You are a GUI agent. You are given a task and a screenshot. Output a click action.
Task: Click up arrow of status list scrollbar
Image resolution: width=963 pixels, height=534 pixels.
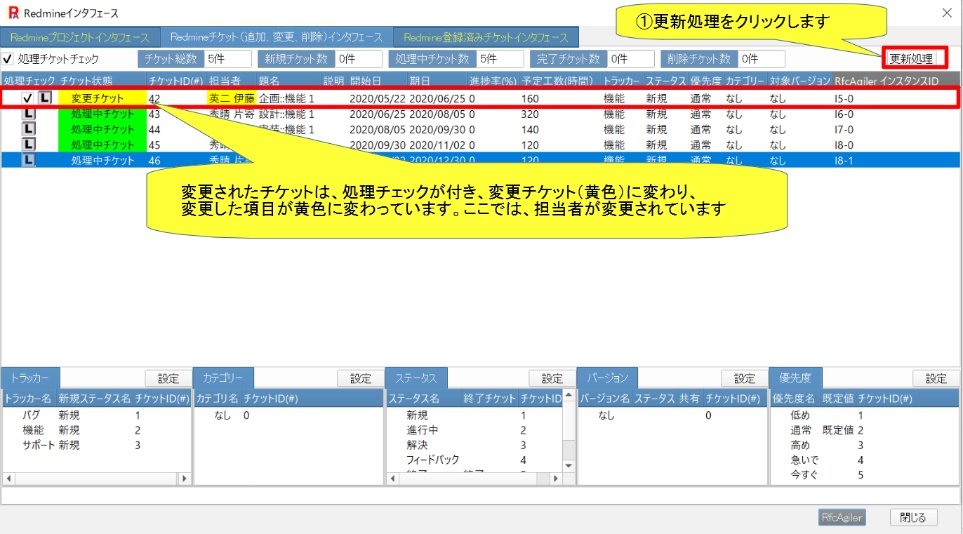569,395
